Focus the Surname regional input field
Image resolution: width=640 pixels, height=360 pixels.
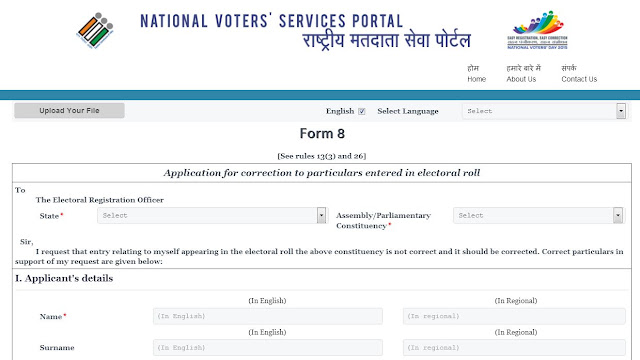(514, 348)
